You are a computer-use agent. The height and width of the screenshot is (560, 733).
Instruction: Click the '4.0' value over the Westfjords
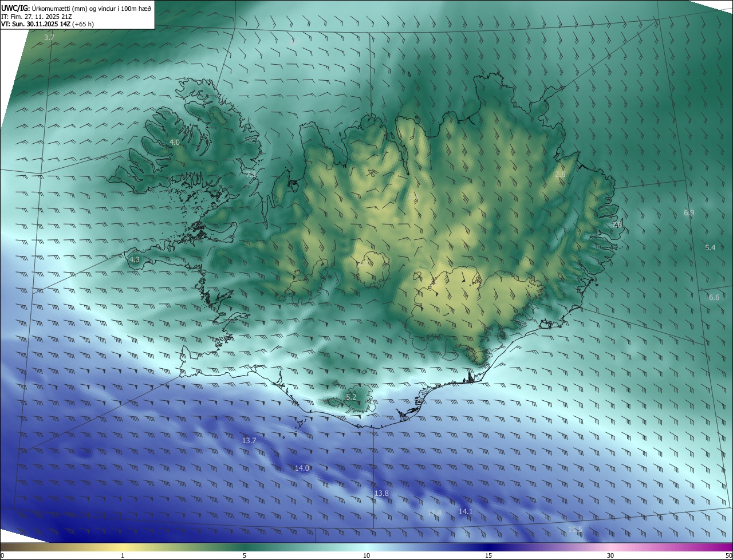click(175, 142)
